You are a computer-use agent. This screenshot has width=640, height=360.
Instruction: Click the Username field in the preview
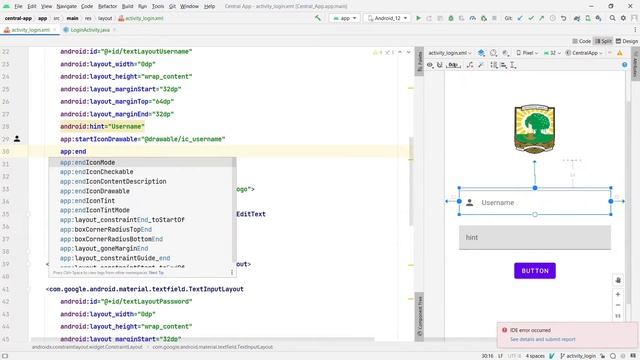coord(535,202)
